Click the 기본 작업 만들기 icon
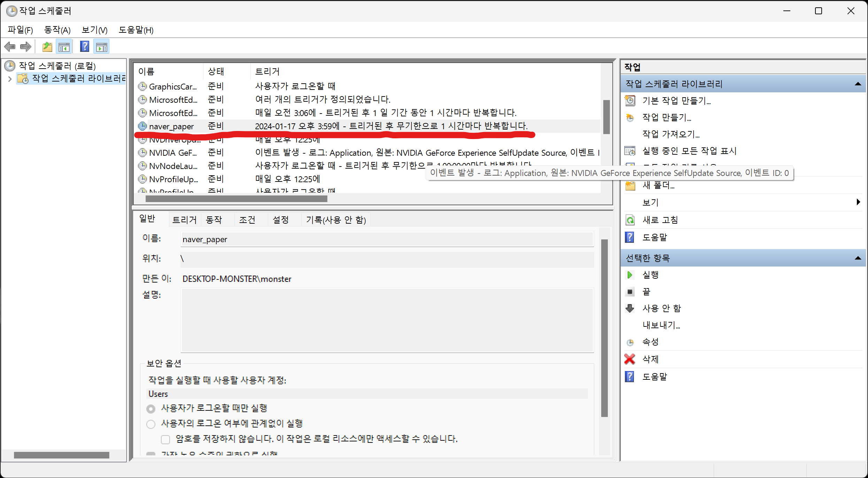The image size is (868, 478). (x=630, y=101)
